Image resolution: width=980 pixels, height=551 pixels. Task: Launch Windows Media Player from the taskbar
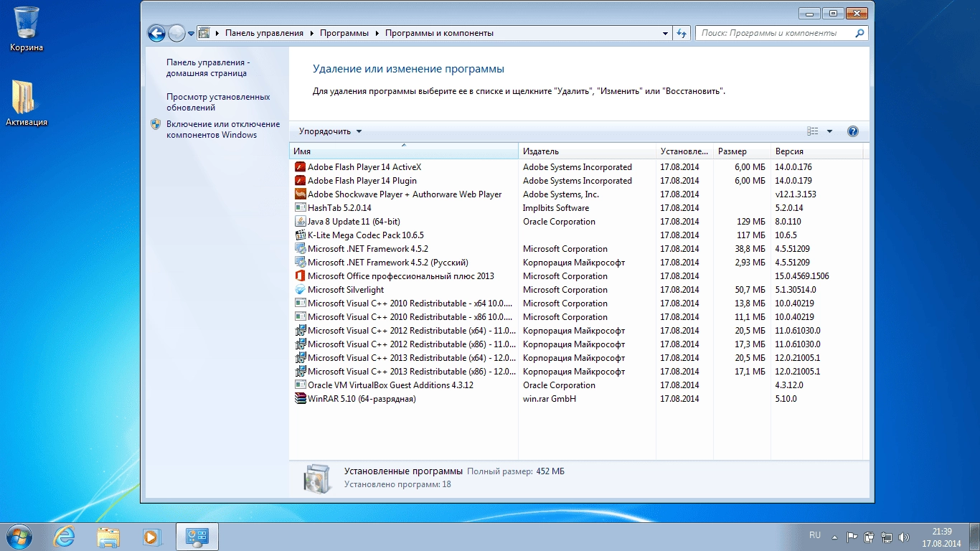click(x=152, y=537)
